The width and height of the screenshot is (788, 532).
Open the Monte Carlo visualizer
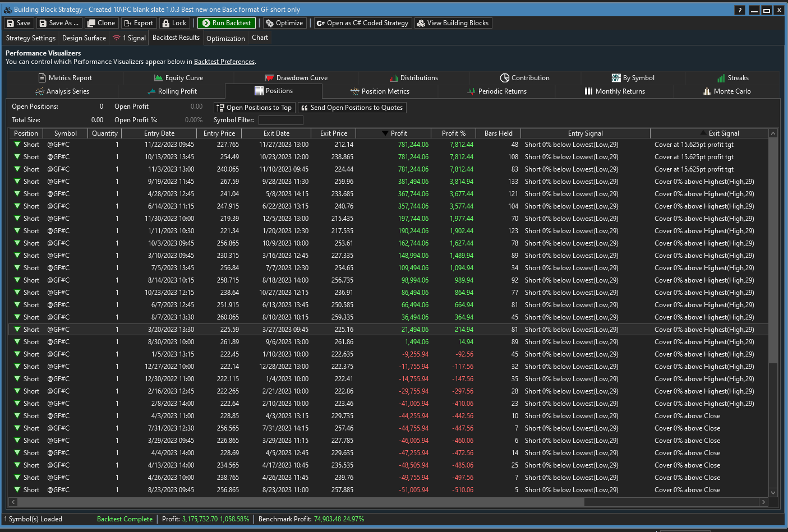pos(727,91)
